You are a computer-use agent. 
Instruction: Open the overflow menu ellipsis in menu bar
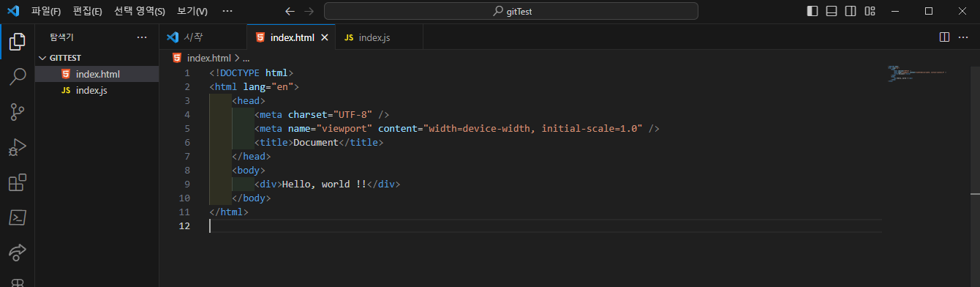[227, 12]
